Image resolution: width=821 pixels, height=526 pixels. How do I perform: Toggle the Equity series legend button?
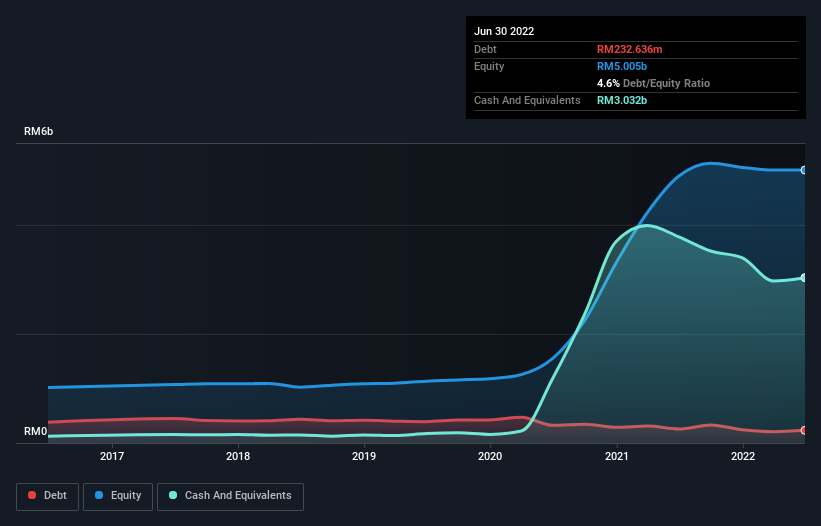point(118,496)
